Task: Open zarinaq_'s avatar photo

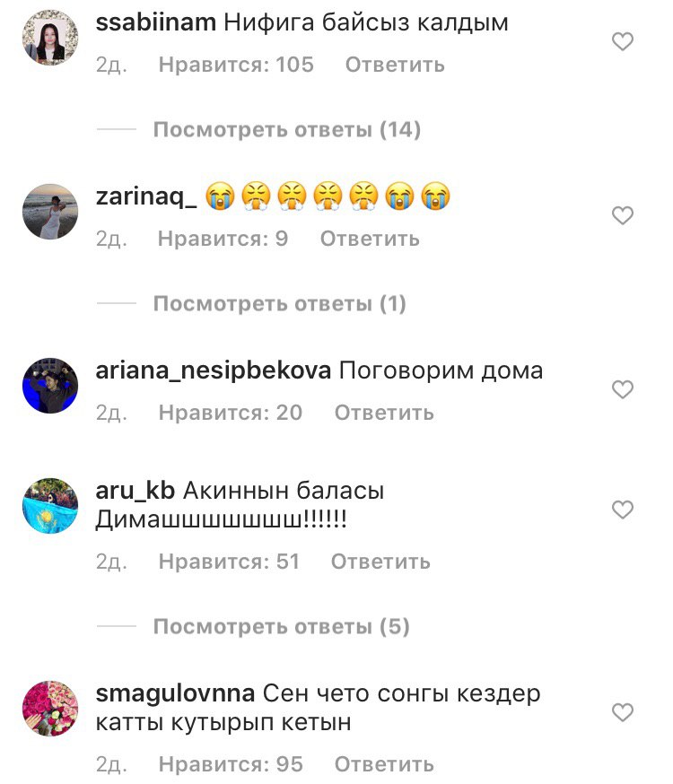Action: click(50, 212)
